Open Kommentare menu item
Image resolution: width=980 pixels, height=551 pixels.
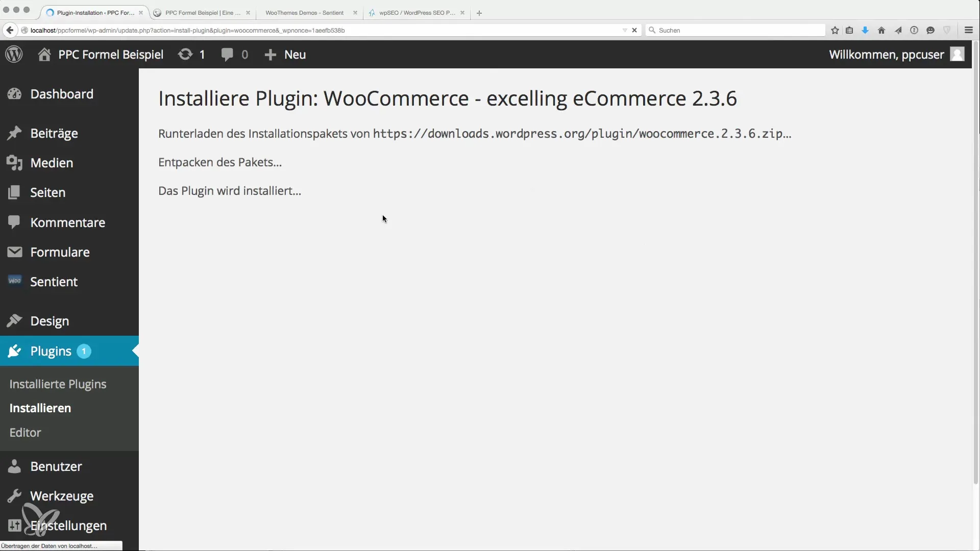69,222
